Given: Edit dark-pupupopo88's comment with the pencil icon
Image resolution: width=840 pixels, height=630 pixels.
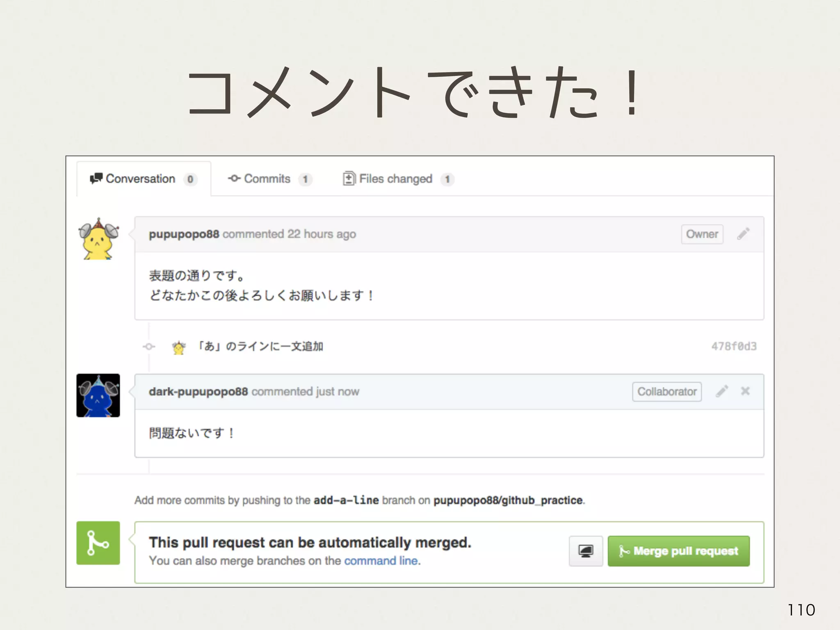Looking at the screenshot, I should 722,391.
